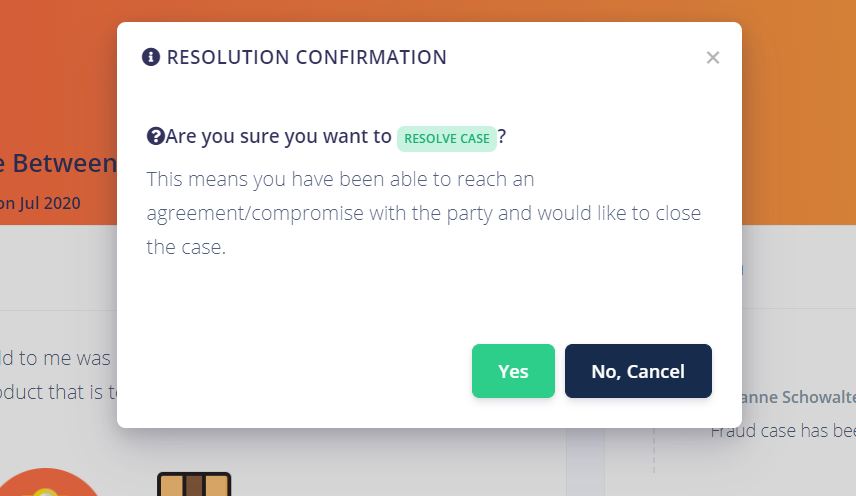Close the Resolution Confirmation dialog
856x496 pixels.
713,58
